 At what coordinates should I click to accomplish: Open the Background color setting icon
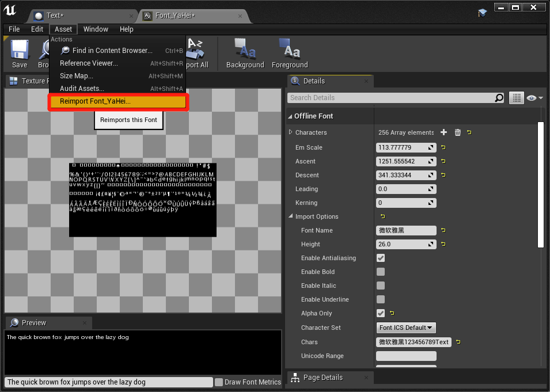(x=245, y=51)
